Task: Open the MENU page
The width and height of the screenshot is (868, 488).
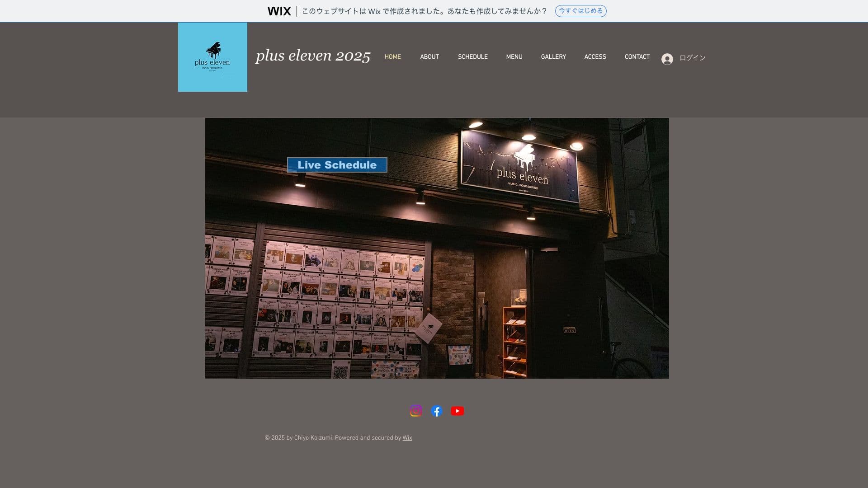Action: pos(514,57)
